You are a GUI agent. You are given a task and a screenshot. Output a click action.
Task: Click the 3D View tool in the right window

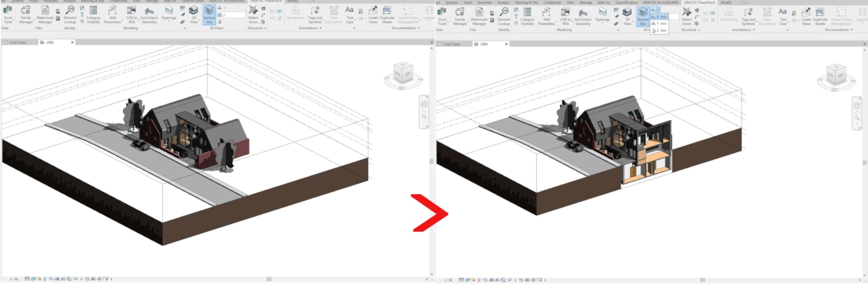(x=628, y=16)
